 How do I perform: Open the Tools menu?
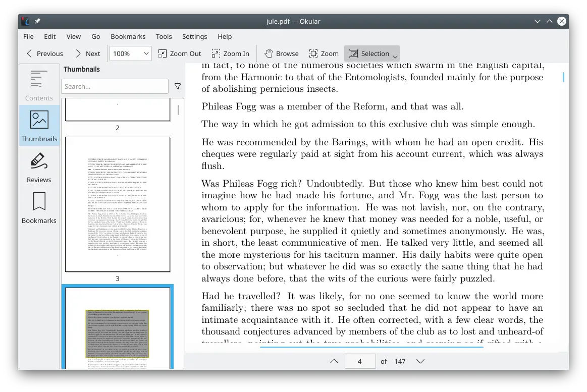tap(164, 36)
